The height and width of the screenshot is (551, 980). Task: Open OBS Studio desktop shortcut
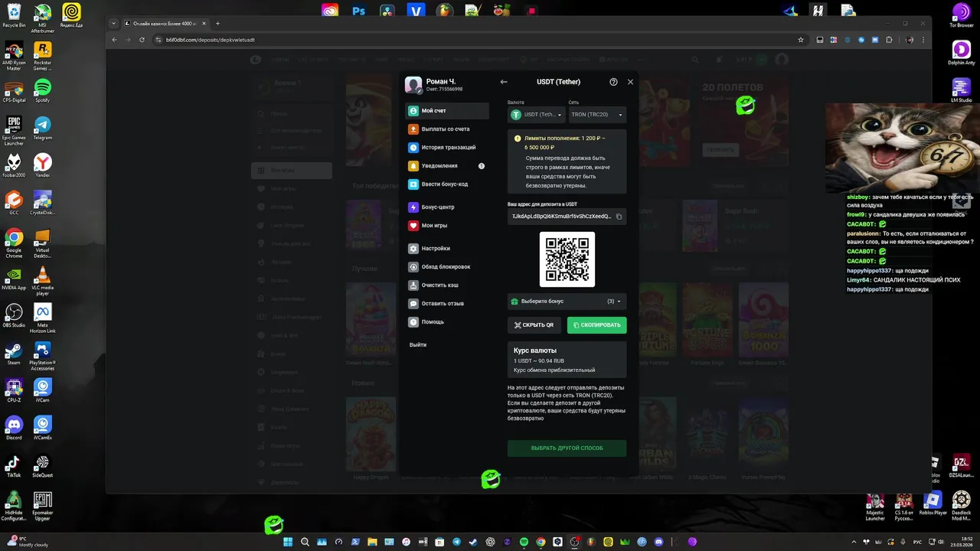[x=14, y=315]
